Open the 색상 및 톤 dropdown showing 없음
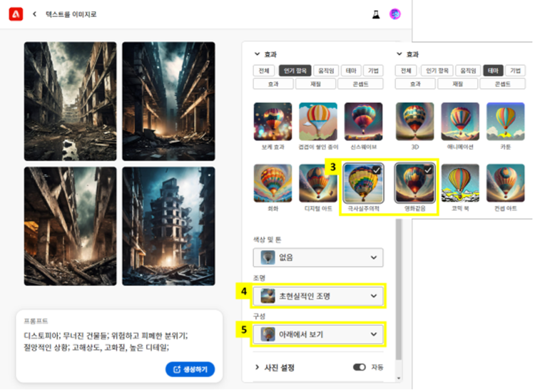The width and height of the screenshot is (535, 392). point(318,257)
